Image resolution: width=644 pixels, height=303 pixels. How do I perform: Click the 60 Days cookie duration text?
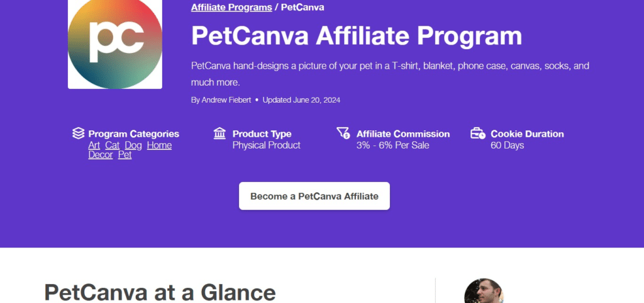point(507,146)
